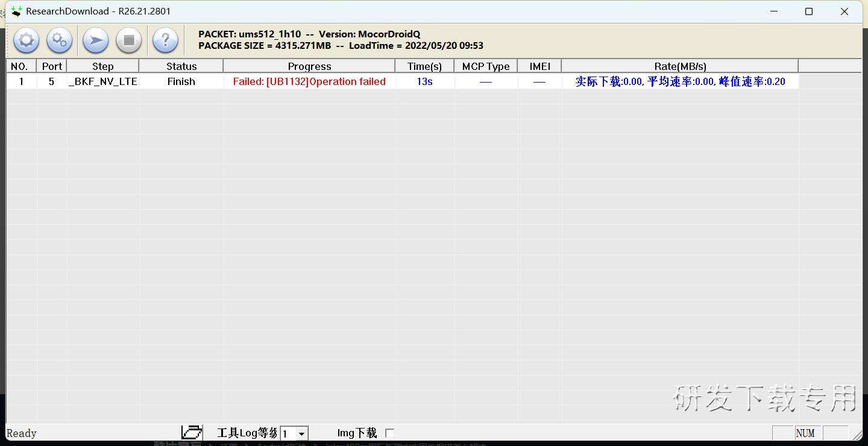Click the ResearchDownload app icon in title bar
Screen dimensions: 868x446
pos(16,11)
